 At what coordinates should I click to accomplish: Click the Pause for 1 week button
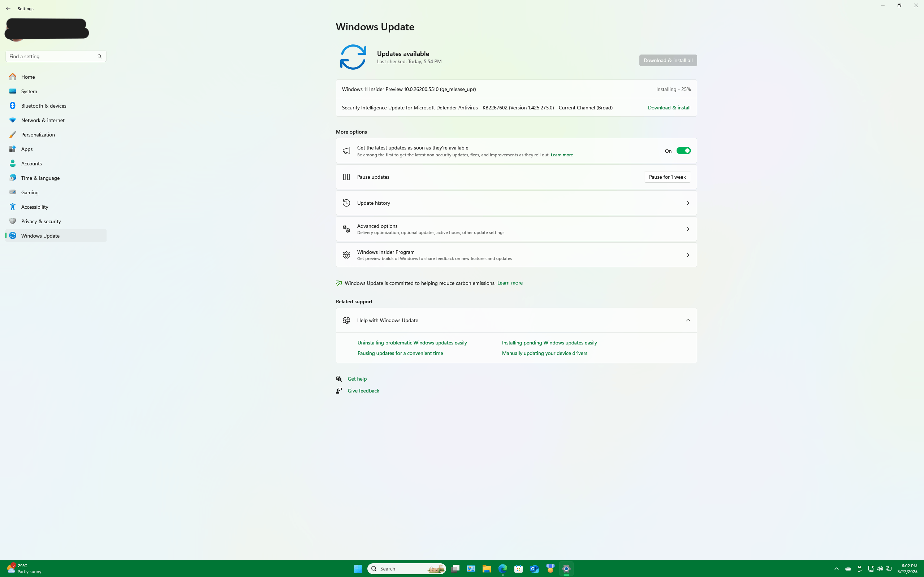[667, 177]
